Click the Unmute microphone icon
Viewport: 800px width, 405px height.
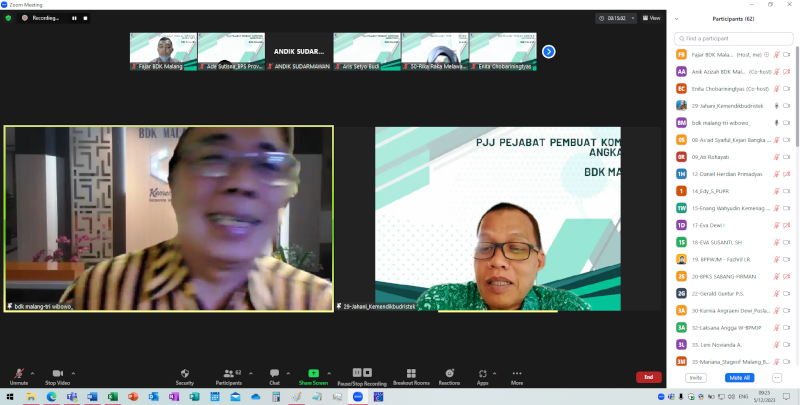[18, 372]
